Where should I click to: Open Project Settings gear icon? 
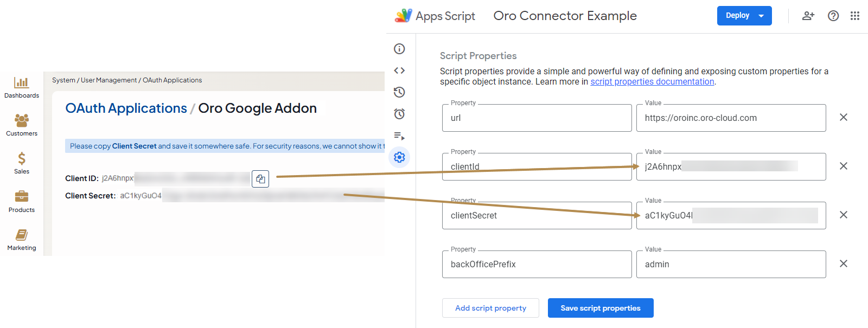pyautogui.click(x=399, y=157)
